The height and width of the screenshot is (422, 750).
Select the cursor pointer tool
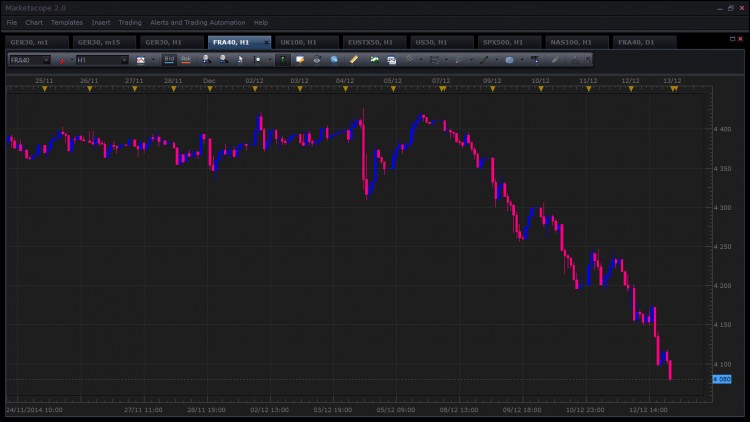point(240,59)
